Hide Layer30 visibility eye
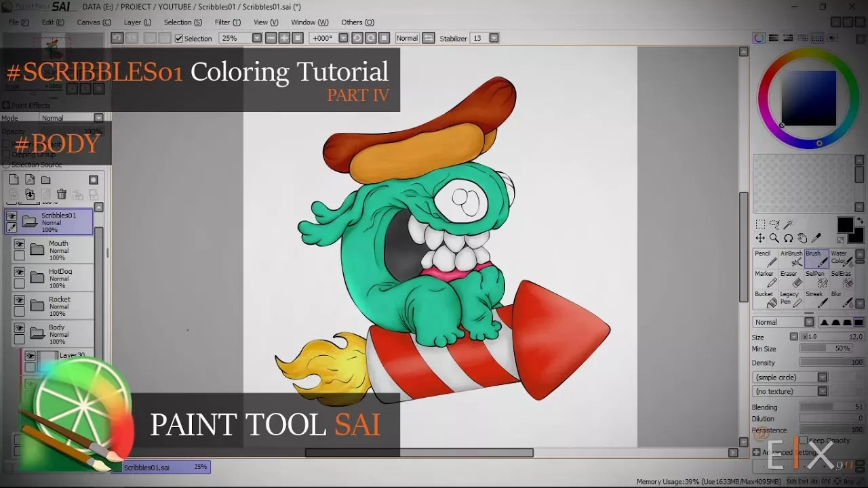This screenshot has width=868, height=488. (30, 356)
